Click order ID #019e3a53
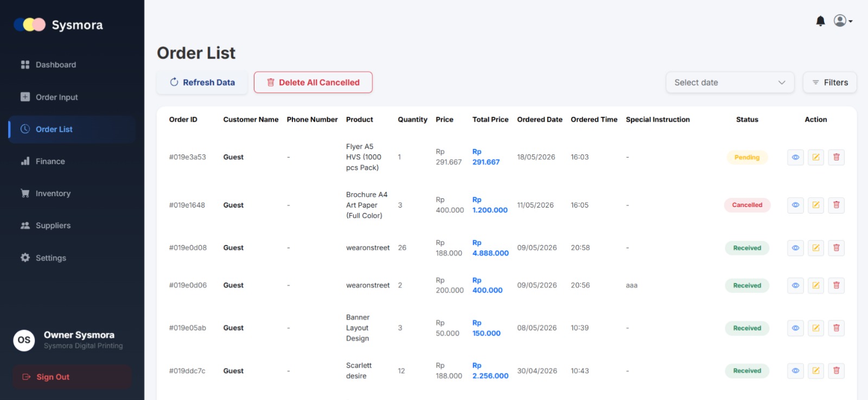Screen dimensions: 868x400 (187, 157)
